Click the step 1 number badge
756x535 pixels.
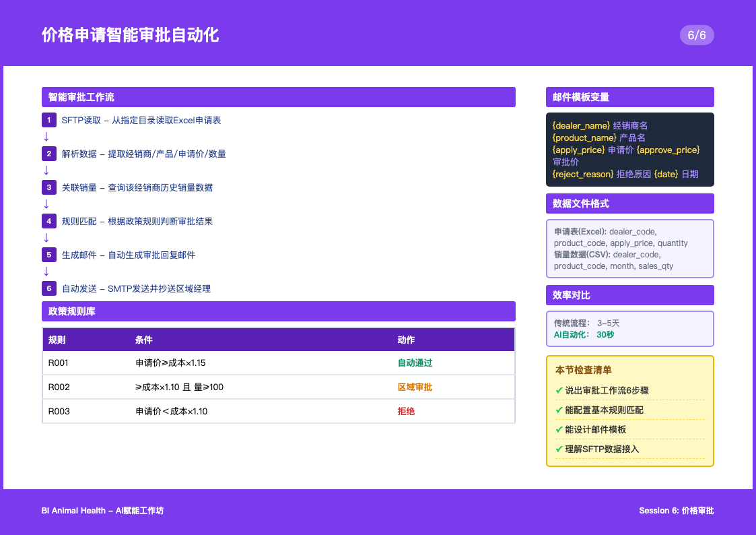(x=48, y=120)
